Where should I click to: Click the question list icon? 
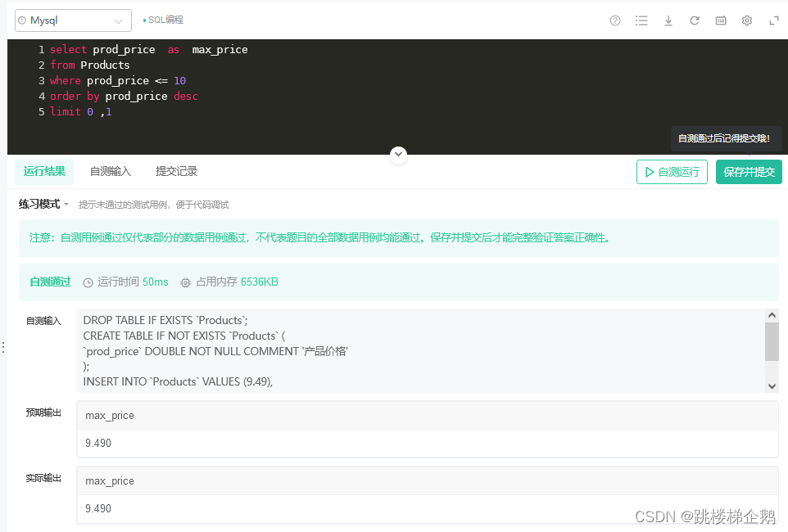click(x=641, y=20)
